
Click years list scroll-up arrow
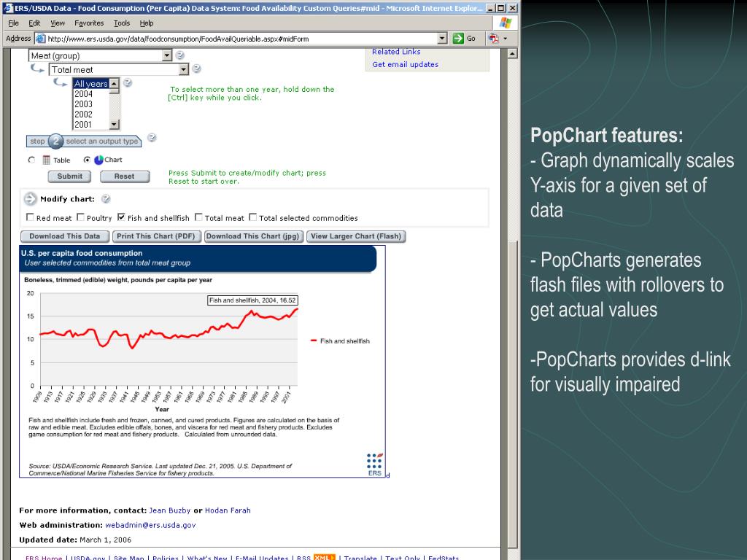(x=114, y=83)
